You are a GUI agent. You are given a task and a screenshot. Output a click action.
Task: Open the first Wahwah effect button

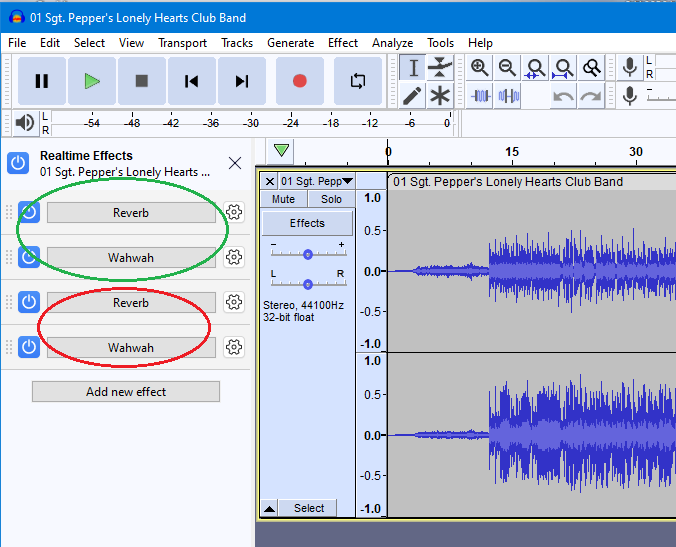pos(131,257)
